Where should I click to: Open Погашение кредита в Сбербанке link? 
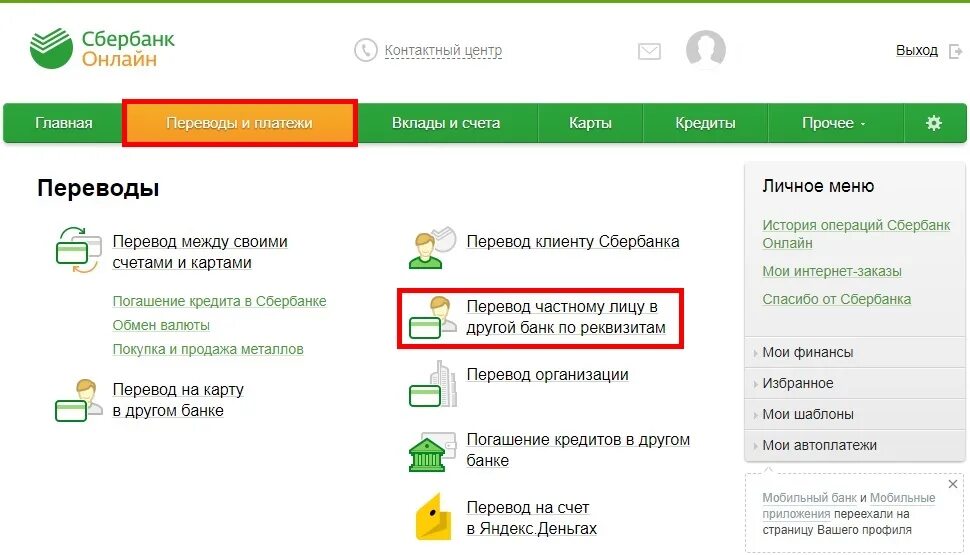pyautogui.click(x=219, y=301)
